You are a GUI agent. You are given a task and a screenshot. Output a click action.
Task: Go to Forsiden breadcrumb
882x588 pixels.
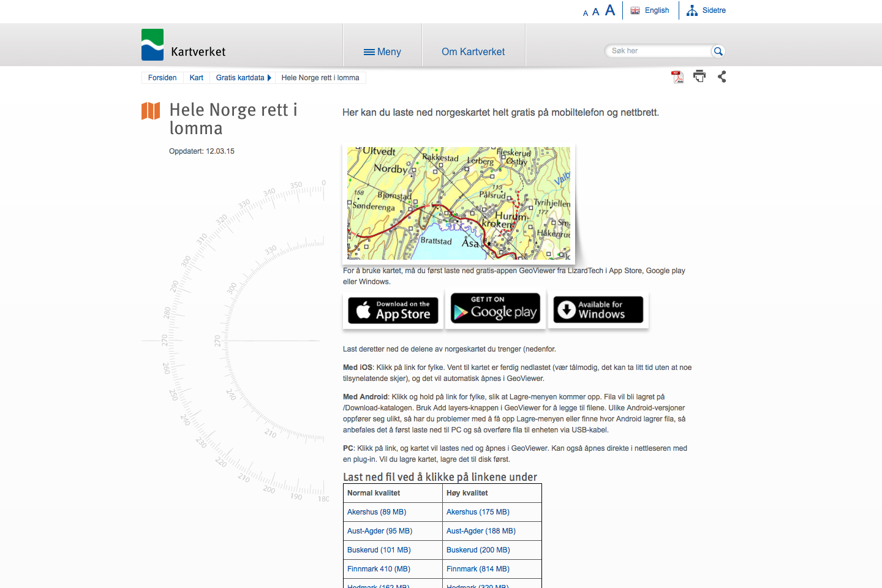[162, 78]
